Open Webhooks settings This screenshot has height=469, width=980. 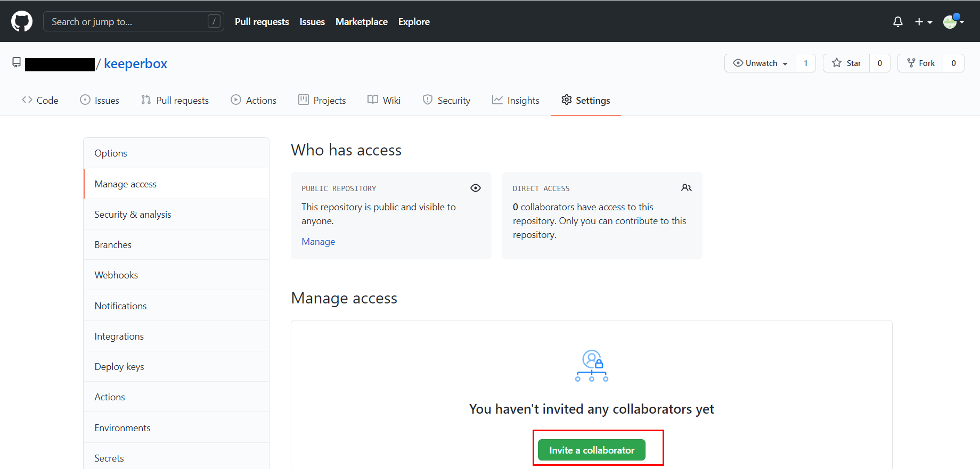(176, 275)
